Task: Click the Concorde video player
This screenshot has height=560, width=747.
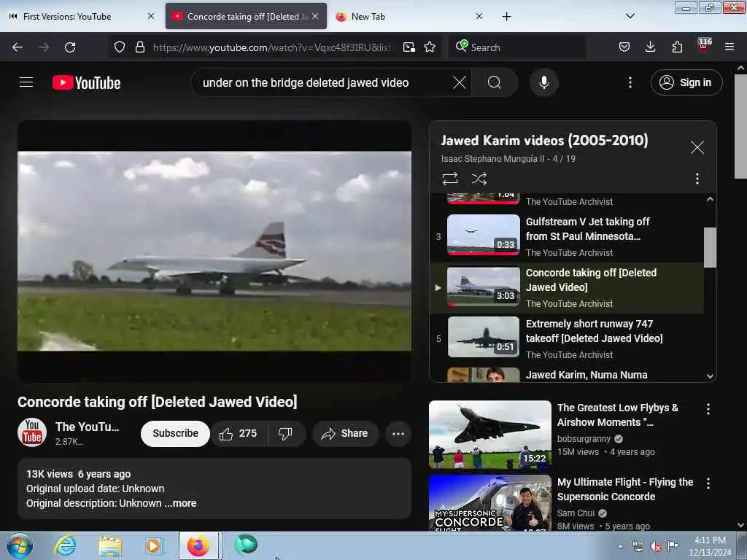Action: 214,251
